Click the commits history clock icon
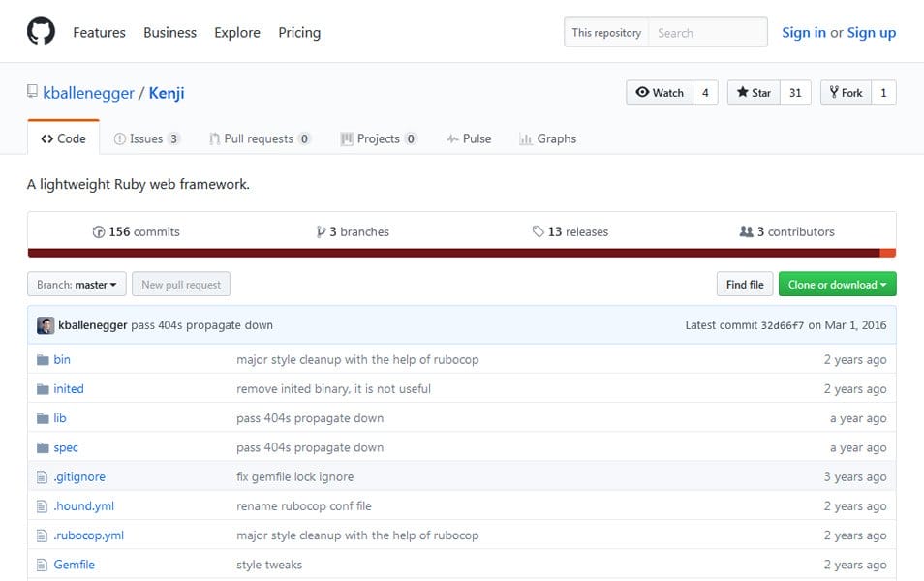Viewport: 924px width, 581px height. pyautogui.click(x=99, y=232)
